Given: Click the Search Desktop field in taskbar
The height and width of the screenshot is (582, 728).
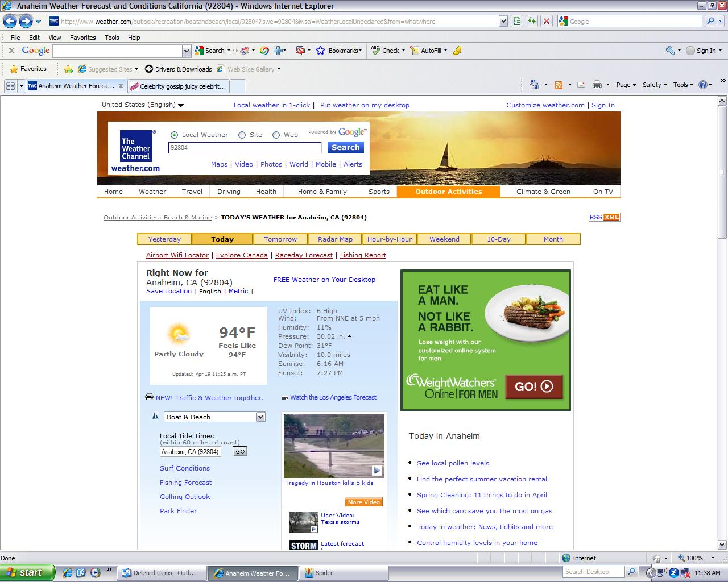Looking at the screenshot, I should [x=593, y=572].
